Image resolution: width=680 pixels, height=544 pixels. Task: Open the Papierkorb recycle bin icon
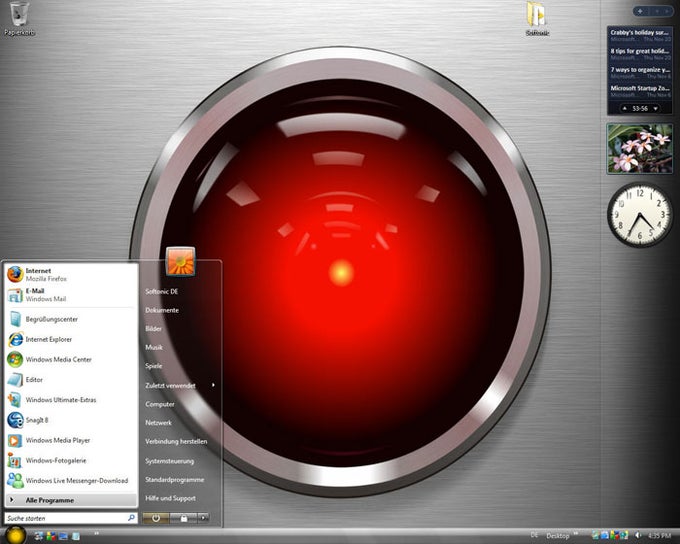(19, 19)
